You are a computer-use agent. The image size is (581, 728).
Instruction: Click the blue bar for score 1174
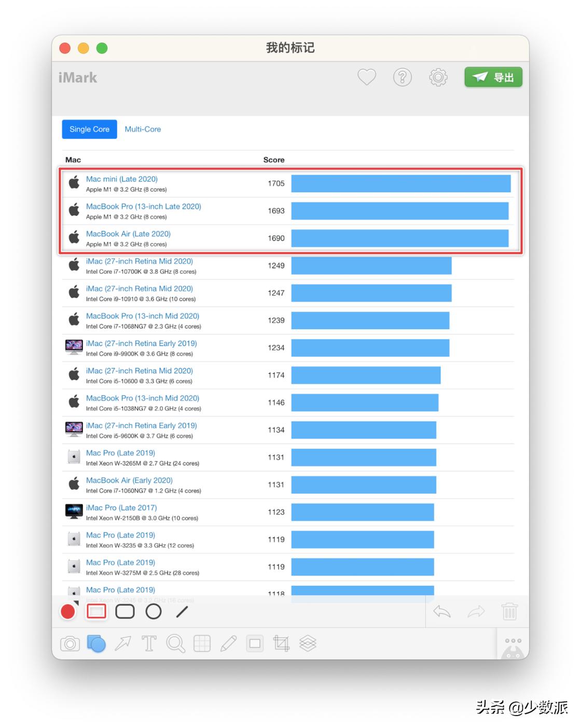click(x=366, y=375)
